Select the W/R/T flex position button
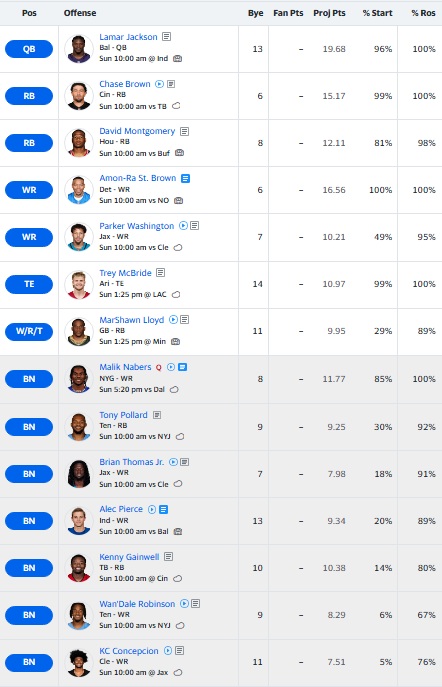This screenshot has height=687, width=442. tap(29, 331)
